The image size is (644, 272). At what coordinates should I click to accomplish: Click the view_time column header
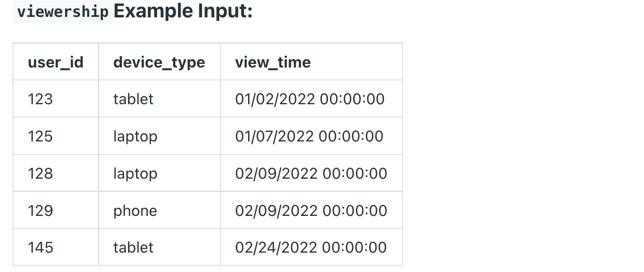click(x=273, y=62)
